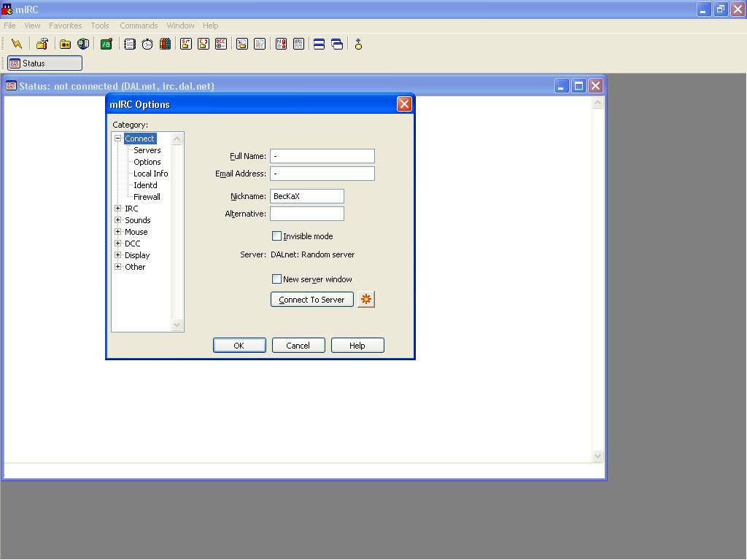Open the Notify list toolbar icon
Viewport: 747px width, 560px height.
click(x=281, y=44)
